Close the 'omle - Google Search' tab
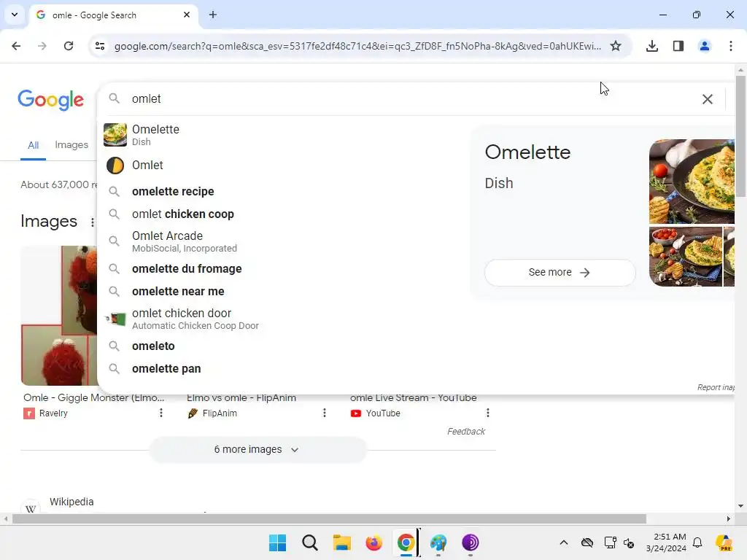747x560 pixels. tap(187, 15)
